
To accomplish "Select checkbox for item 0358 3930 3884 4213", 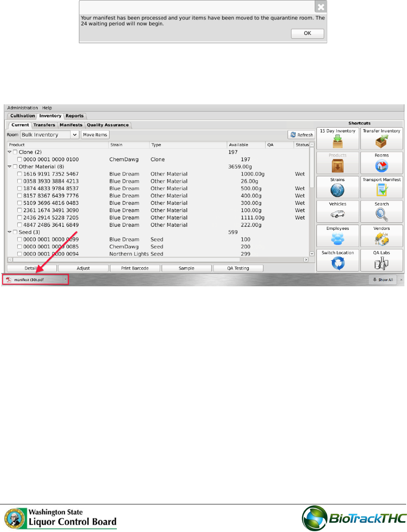I will [x=20, y=182].
